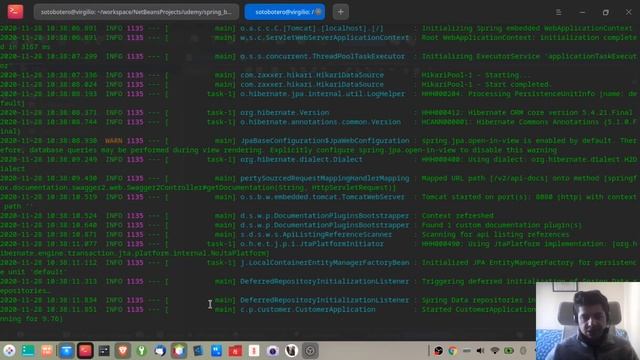Select the active sotobotero@virgilio terminal tab
This screenshot has width=640, height=360.
pos(285,12)
